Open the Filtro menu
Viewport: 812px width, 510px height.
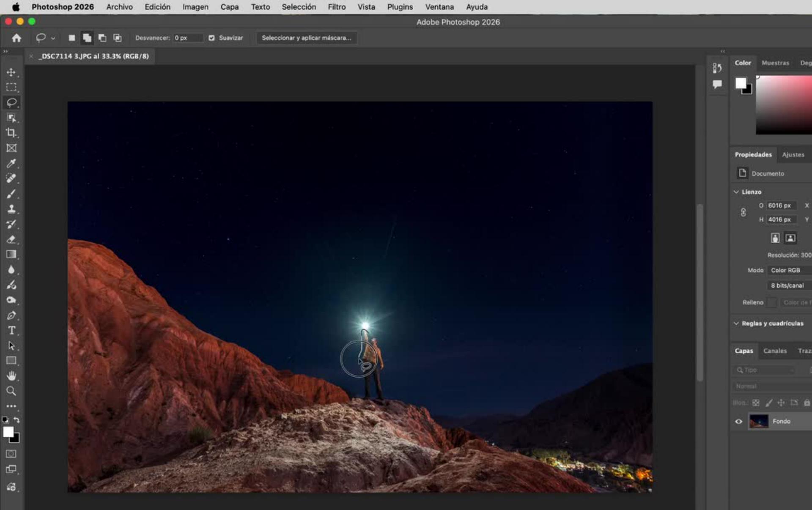tap(337, 7)
